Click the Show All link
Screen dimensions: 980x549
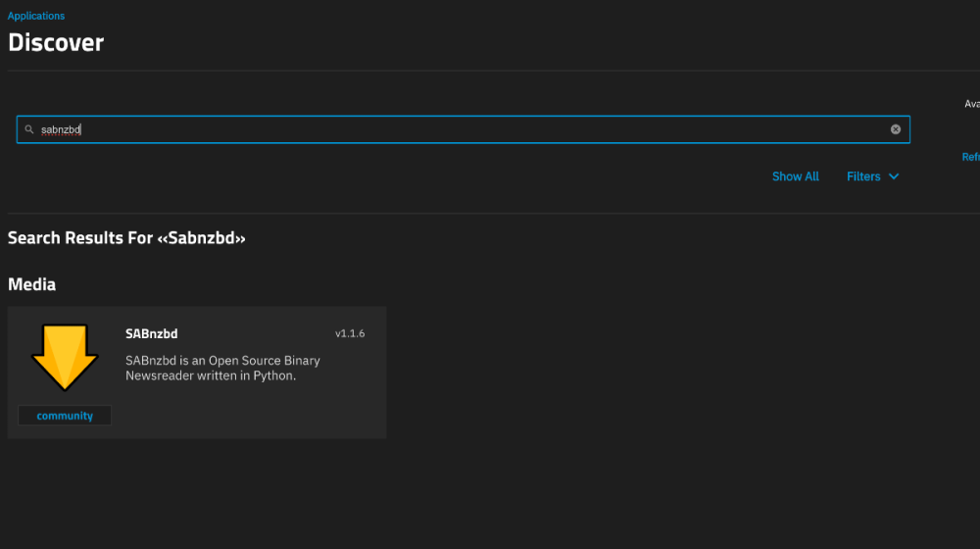pos(795,176)
